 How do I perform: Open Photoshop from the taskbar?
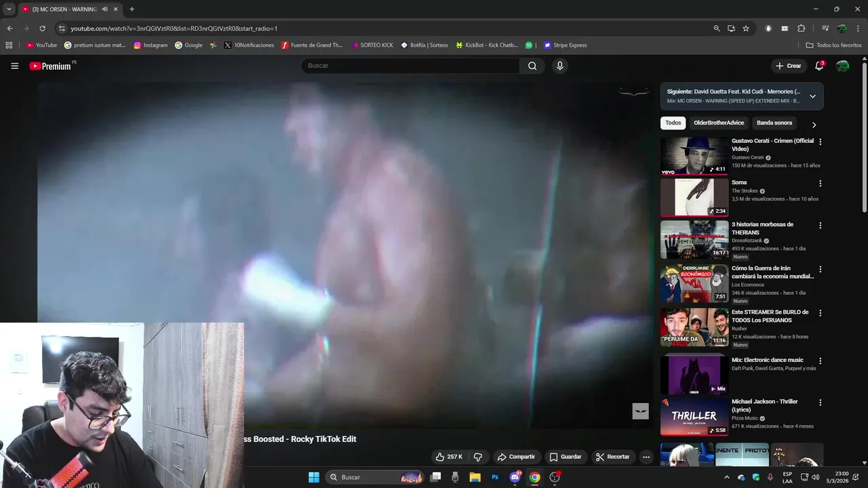pos(495,477)
